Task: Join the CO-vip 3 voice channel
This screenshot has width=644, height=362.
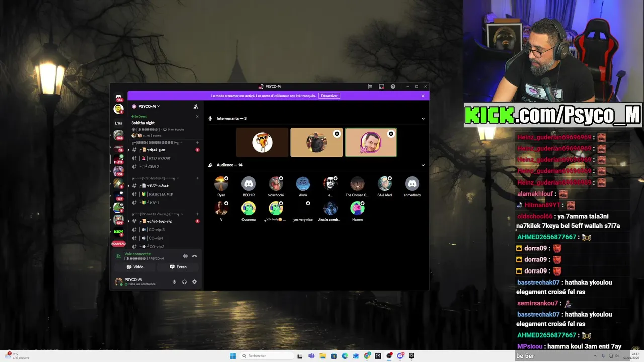Action: [x=165, y=230]
